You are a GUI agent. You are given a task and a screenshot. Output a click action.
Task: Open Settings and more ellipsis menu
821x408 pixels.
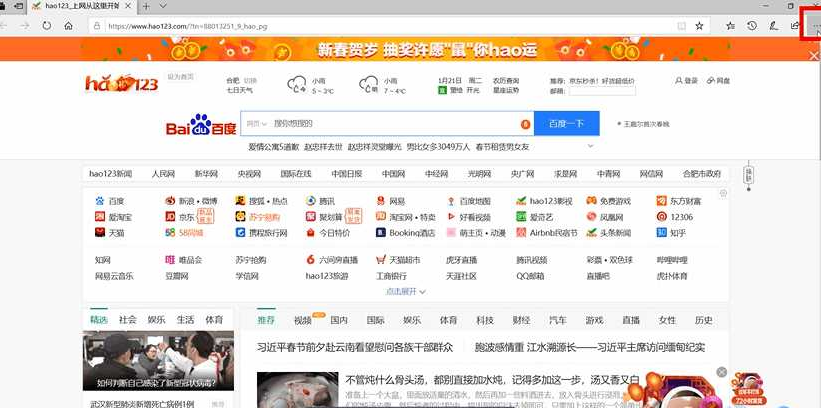click(815, 26)
